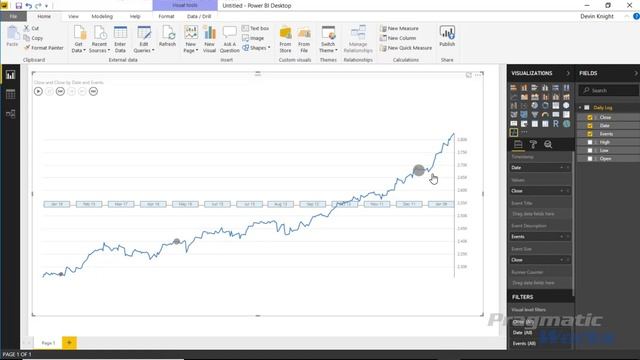640x360 pixels.
Task: Click New Column
Action: tap(398, 38)
